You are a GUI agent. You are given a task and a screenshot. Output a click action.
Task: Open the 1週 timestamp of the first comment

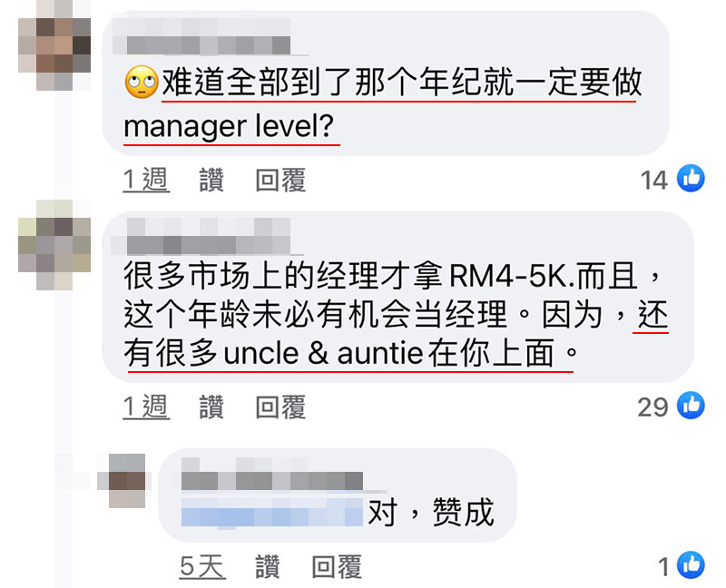point(146,180)
